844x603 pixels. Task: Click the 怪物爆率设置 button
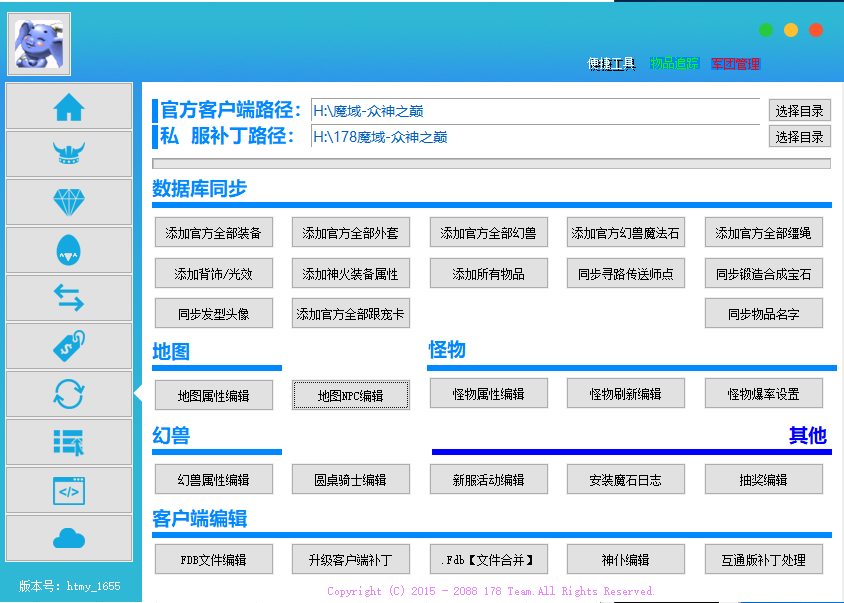point(763,394)
